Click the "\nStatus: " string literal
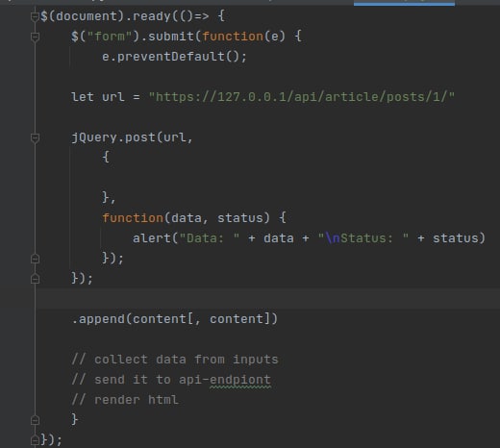500x448 pixels. pyautogui.click(x=363, y=238)
